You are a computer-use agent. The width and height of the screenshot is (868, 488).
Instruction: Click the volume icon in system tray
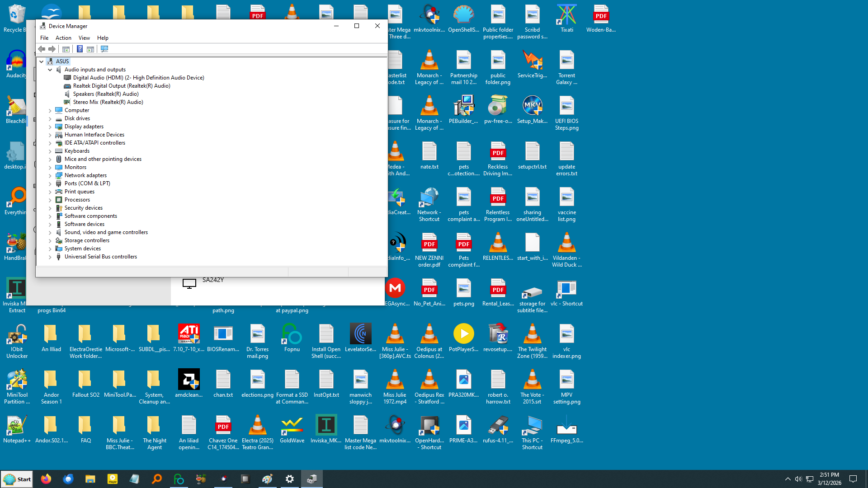(798, 479)
